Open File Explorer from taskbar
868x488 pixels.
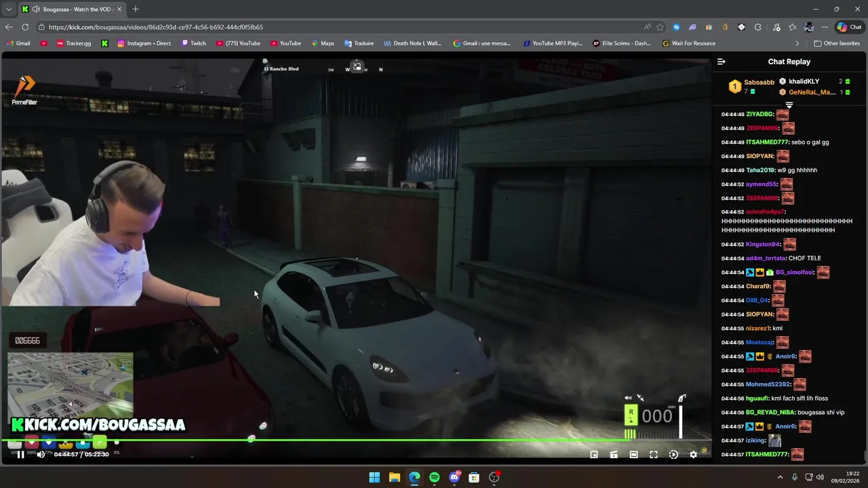(394, 477)
